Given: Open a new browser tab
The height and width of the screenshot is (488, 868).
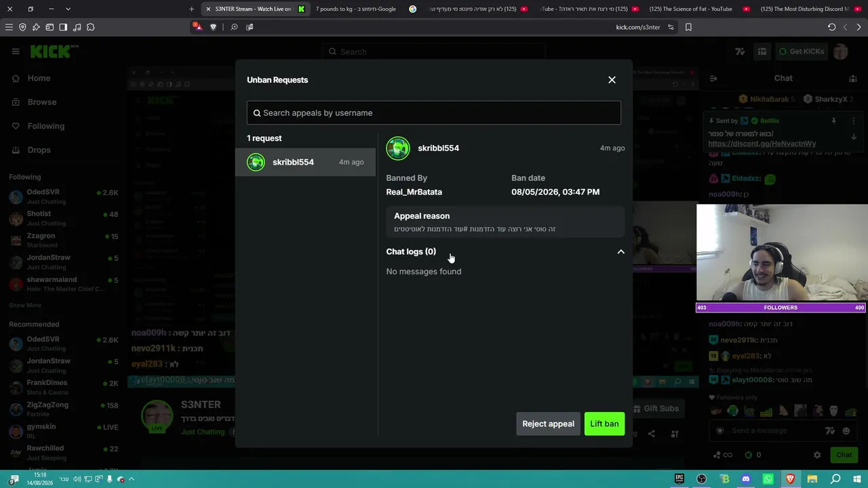Looking at the screenshot, I should (x=191, y=9).
